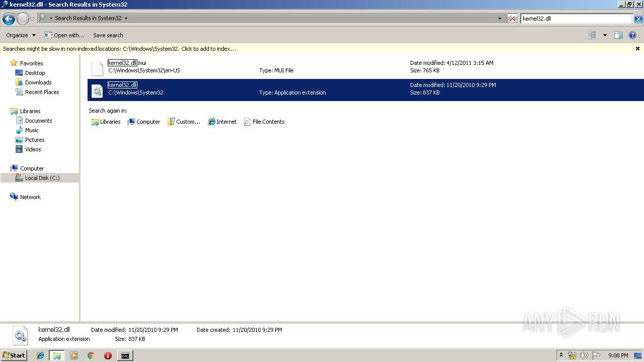Launch Google Chrome from taskbar
The width and height of the screenshot is (644, 362).
coord(91,355)
